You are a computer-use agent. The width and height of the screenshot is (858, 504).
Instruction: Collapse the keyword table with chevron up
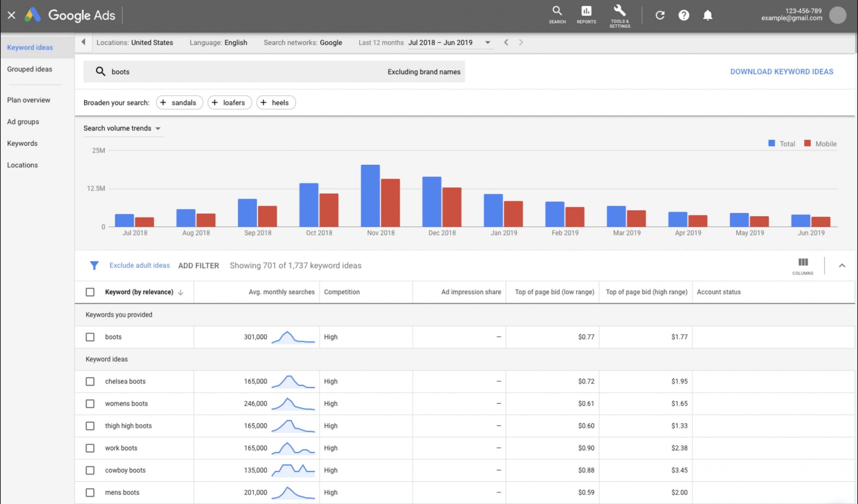[x=842, y=266]
